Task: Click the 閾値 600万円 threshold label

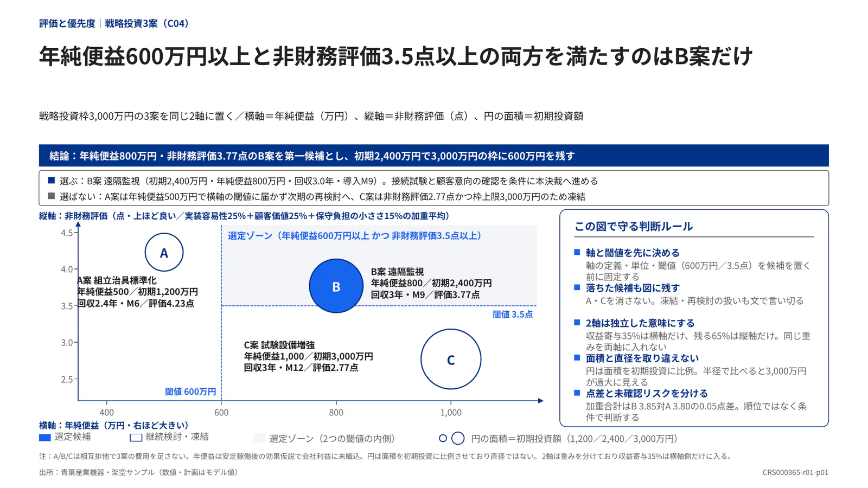Action: pyautogui.click(x=190, y=391)
